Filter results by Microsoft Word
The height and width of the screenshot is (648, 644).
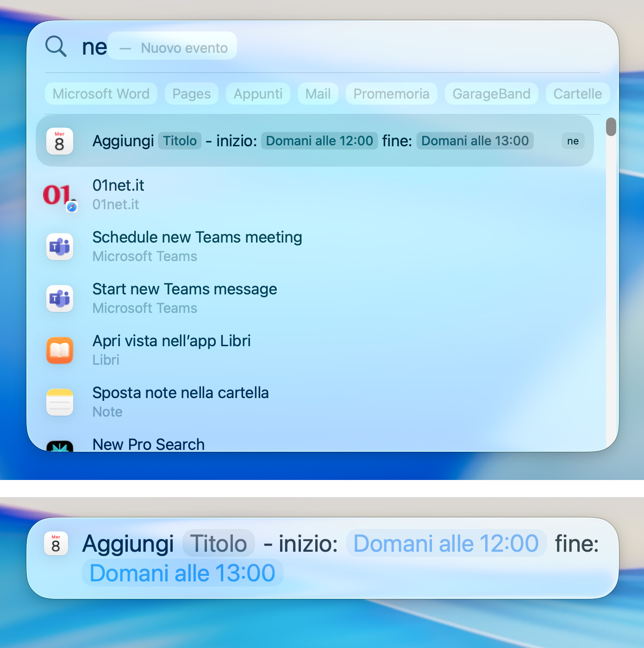point(101,93)
